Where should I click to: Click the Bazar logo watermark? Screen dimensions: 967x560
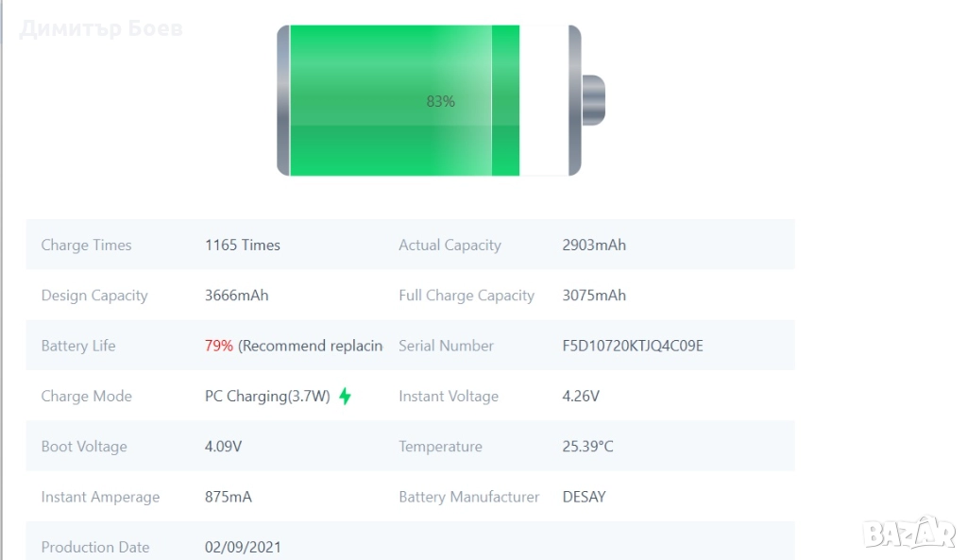pyautogui.click(x=909, y=532)
